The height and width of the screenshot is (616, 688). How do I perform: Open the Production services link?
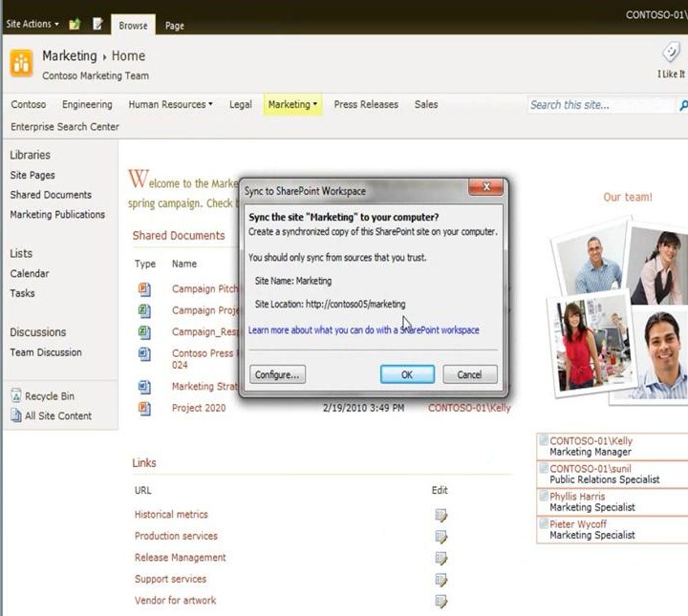pyautogui.click(x=176, y=536)
